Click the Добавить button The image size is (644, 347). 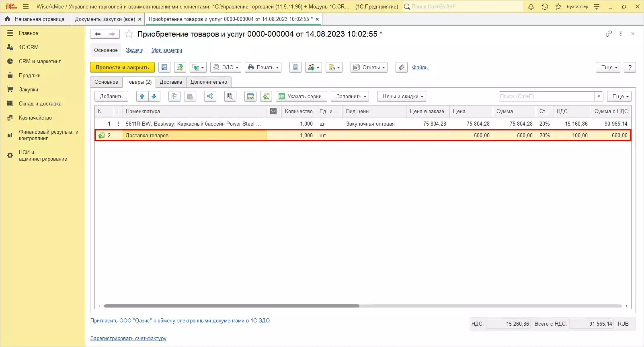point(111,96)
